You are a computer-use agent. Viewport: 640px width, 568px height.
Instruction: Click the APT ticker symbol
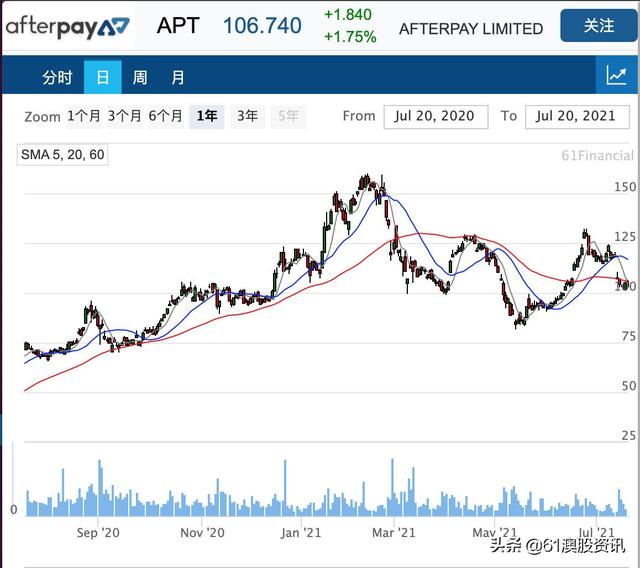[178, 26]
